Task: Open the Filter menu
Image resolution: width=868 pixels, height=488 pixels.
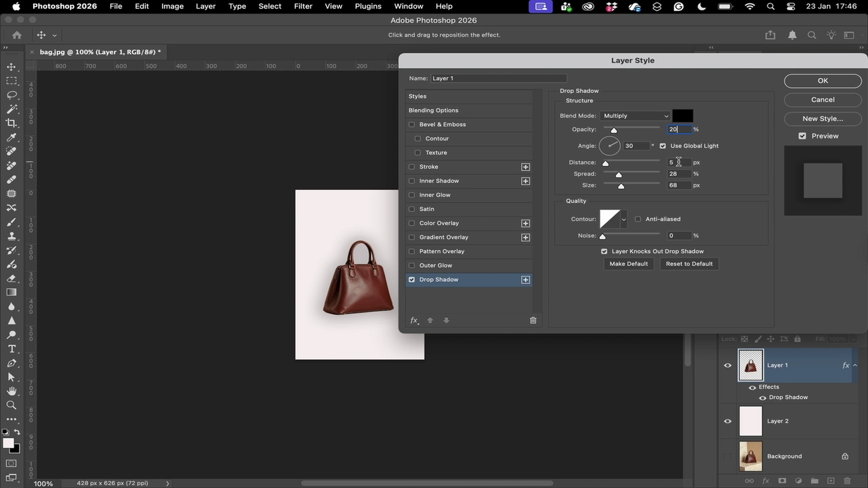Action: tap(303, 6)
